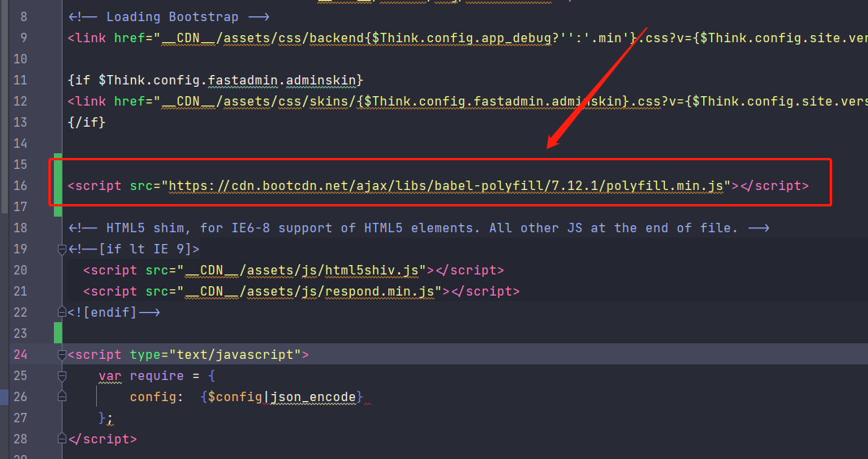
Task: Fold the var require block on line 25
Action: [62, 376]
